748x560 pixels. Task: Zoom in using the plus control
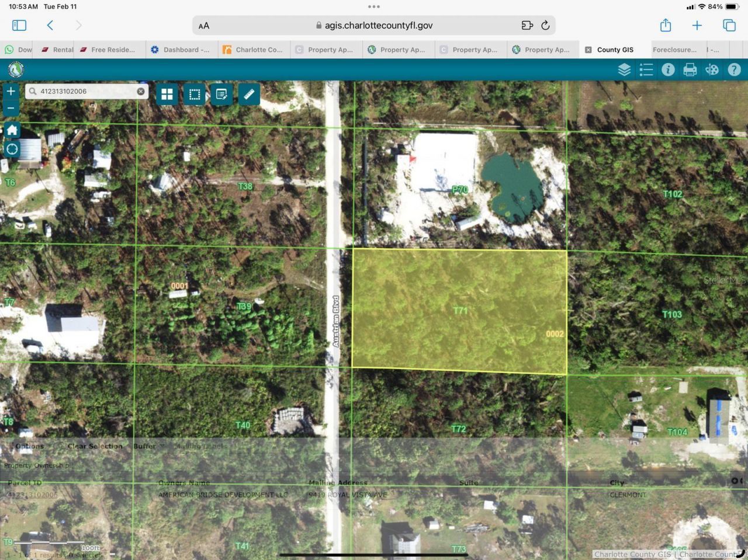[11, 91]
